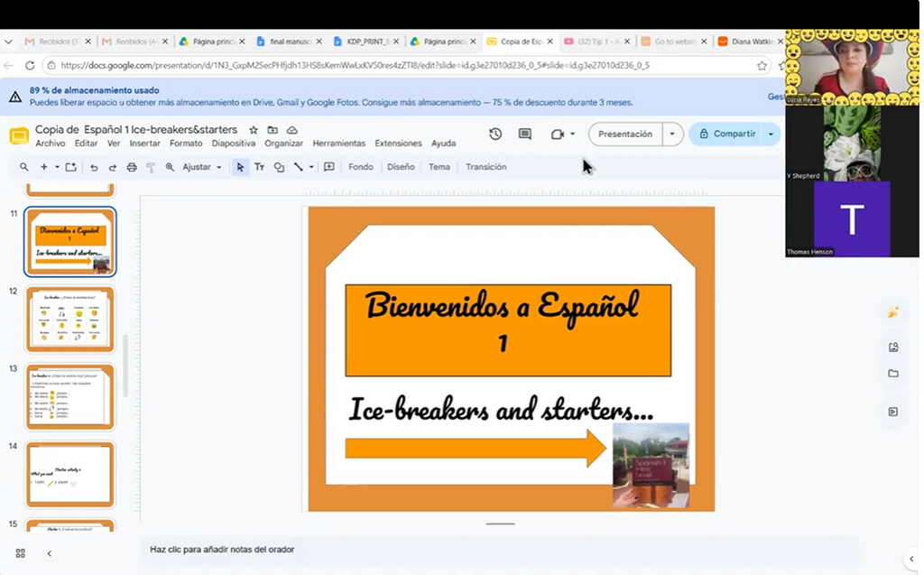Redo the last action
Screen dimensions: 924x575
pos(112,168)
